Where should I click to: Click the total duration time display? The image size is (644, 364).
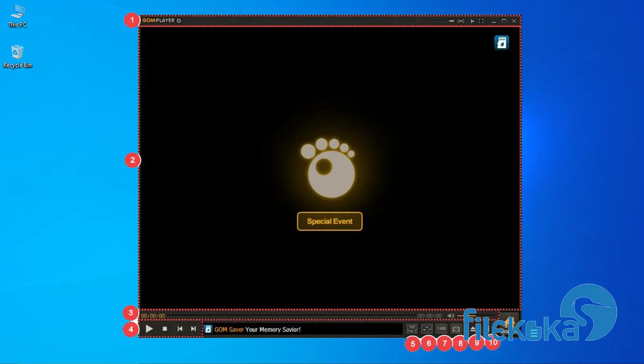point(429,316)
